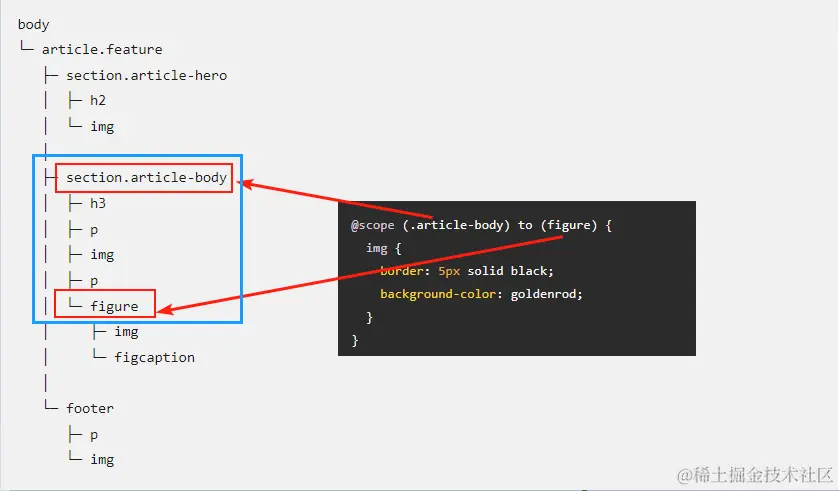Click the 'background-color' property in code

tap(438, 294)
